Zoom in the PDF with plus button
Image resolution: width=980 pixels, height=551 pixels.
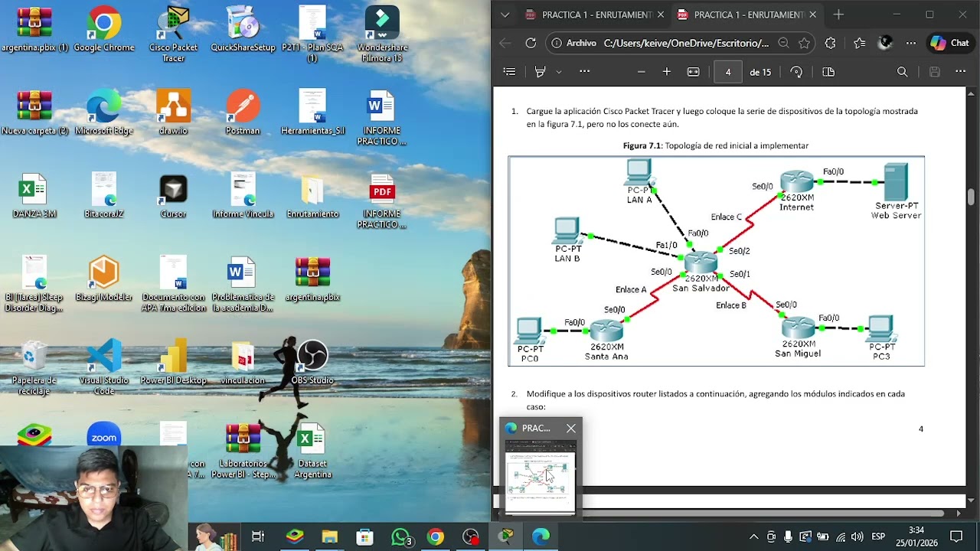pos(667,72)
